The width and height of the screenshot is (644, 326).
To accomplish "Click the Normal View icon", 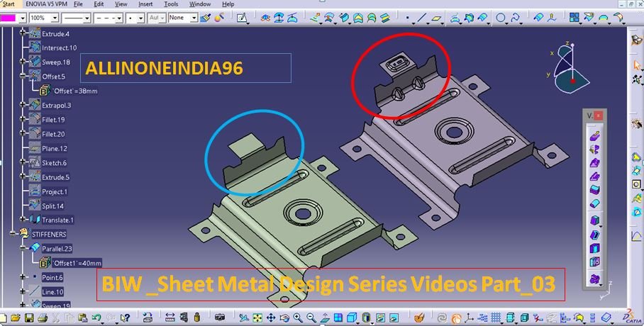I will [x=324, y=317].
